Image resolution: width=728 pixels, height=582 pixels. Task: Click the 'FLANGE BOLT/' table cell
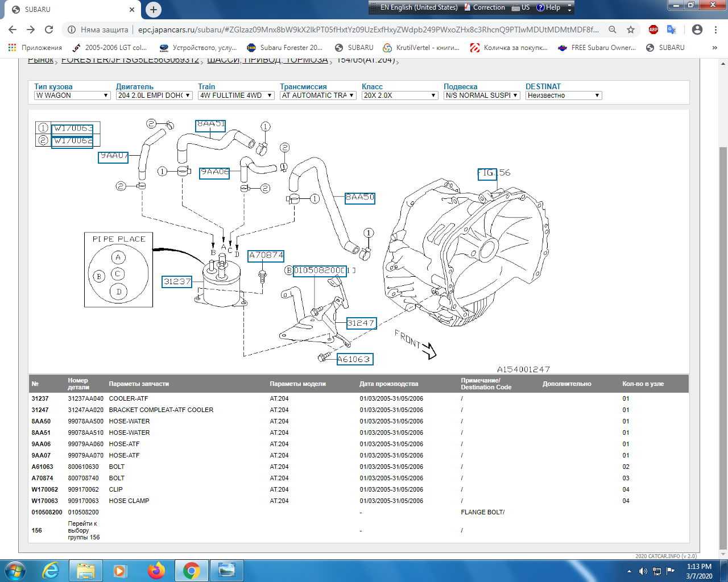pos(483,512)
